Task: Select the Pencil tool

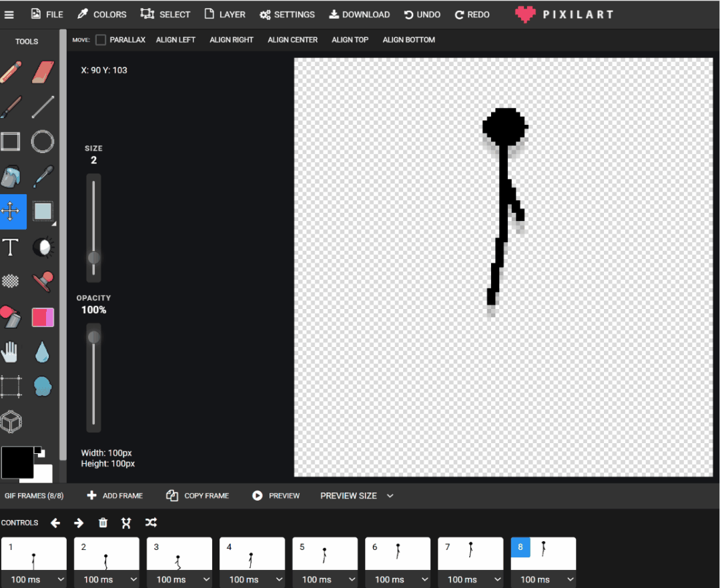Action: [11, 73]
